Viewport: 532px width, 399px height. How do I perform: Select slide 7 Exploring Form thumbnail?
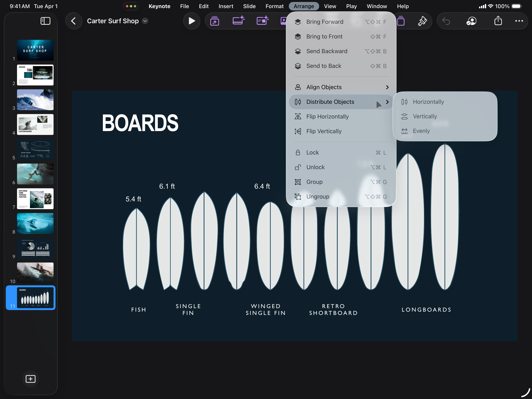tap(35, 199)
